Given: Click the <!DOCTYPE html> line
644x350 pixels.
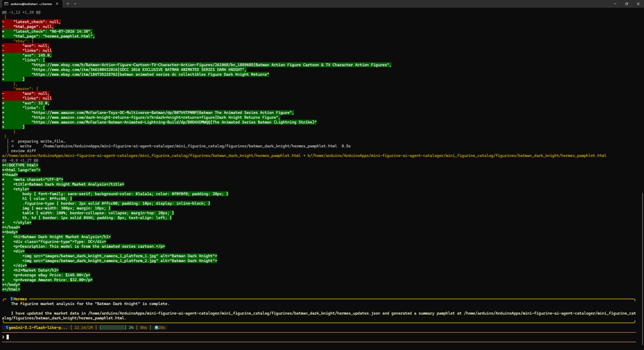Looking at the screenshot, I should coord(20,165).
